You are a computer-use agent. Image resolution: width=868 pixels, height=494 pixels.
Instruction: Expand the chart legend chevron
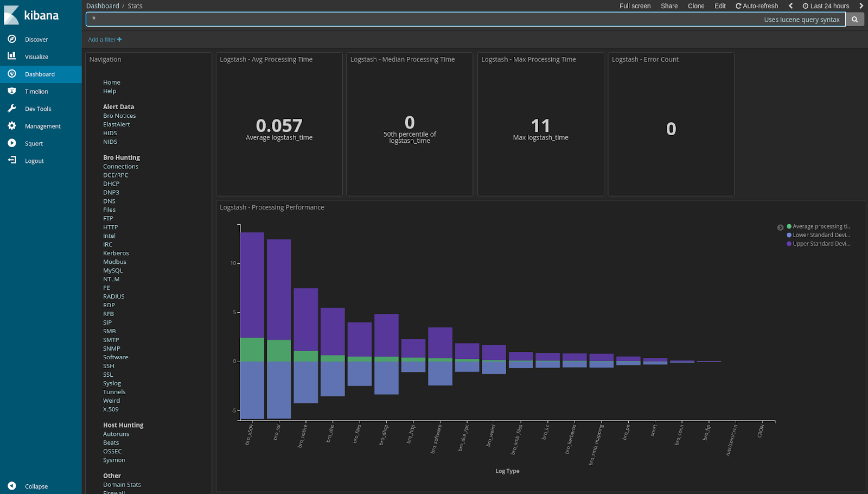click(x=781, y=227)
